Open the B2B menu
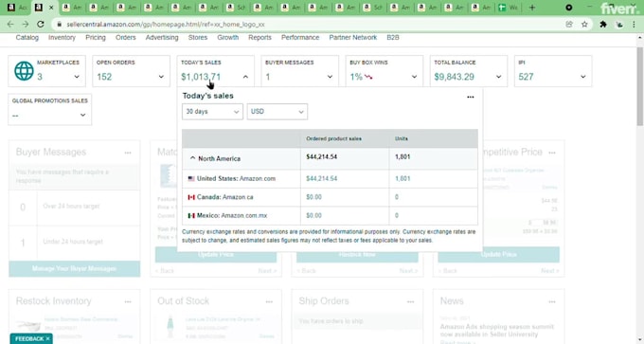644x344 pixels. (x=393, y=37)
